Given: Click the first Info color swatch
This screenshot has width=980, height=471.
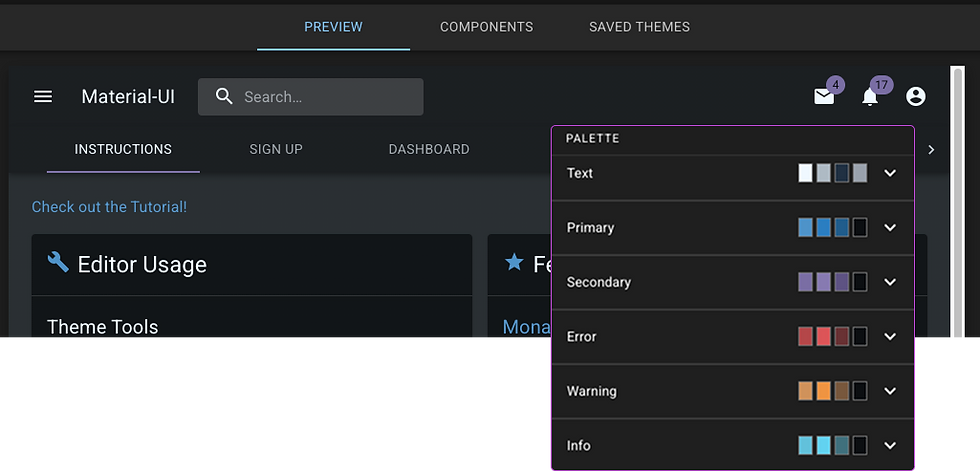Looking at the screenshot, I should [x=806, y=446].
